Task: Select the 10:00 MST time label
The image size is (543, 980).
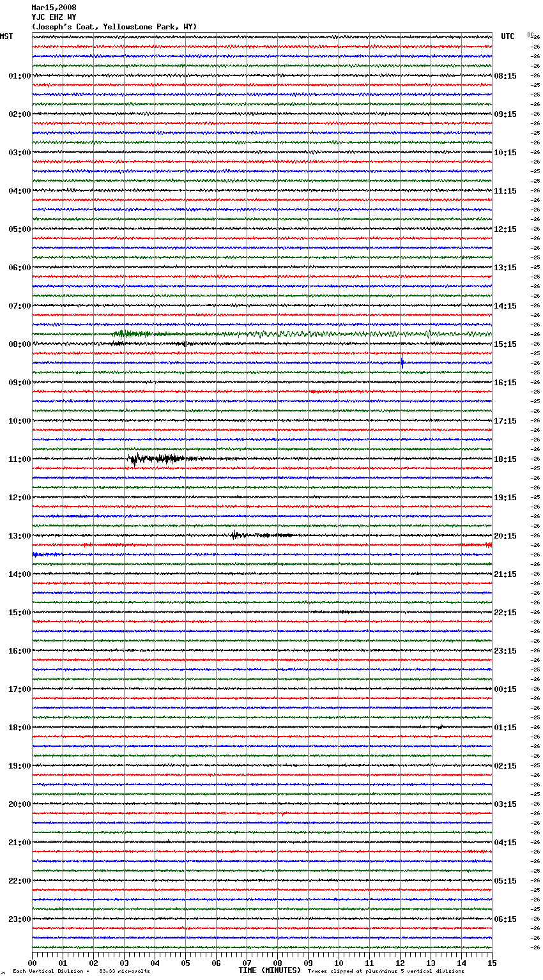Action: coord(19,421)
